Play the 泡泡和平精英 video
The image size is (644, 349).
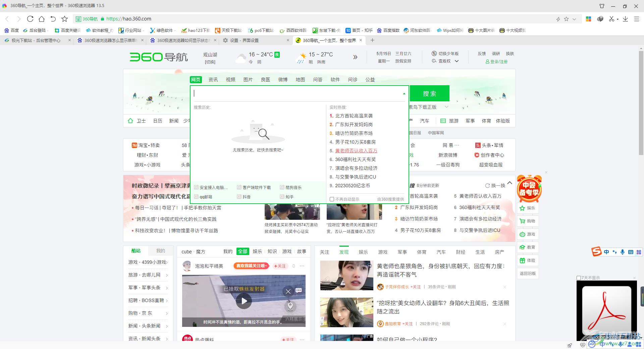coord(244,301)
